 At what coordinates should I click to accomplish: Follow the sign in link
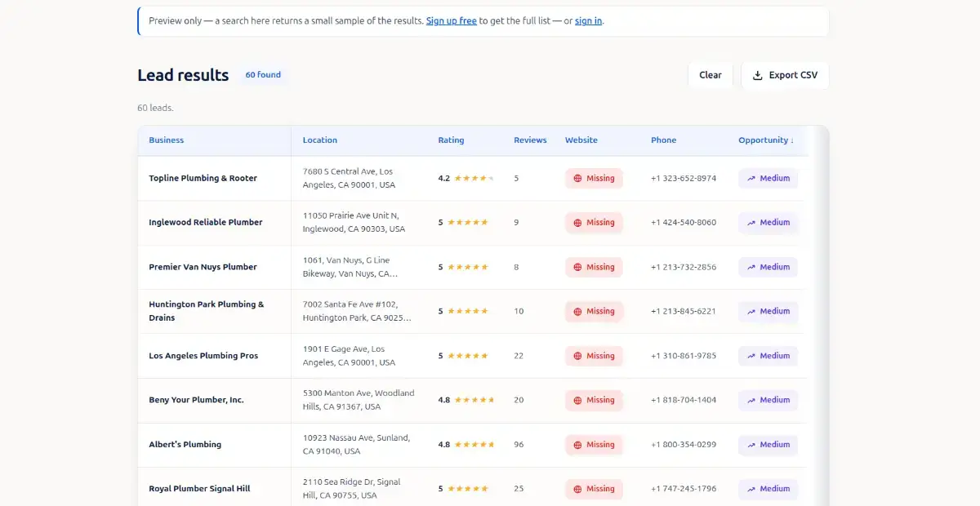(x=589, y=21)
